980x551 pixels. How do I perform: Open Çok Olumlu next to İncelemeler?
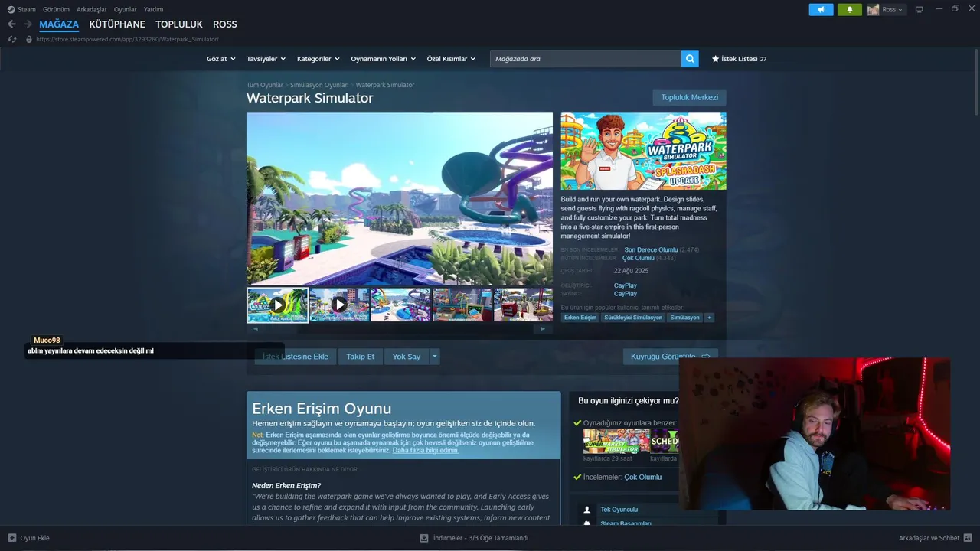(642, 478)
